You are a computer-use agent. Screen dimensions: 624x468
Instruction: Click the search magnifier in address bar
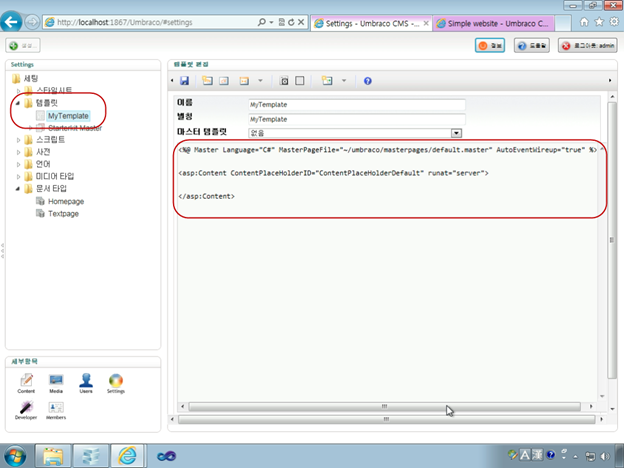tap(261, 22)
